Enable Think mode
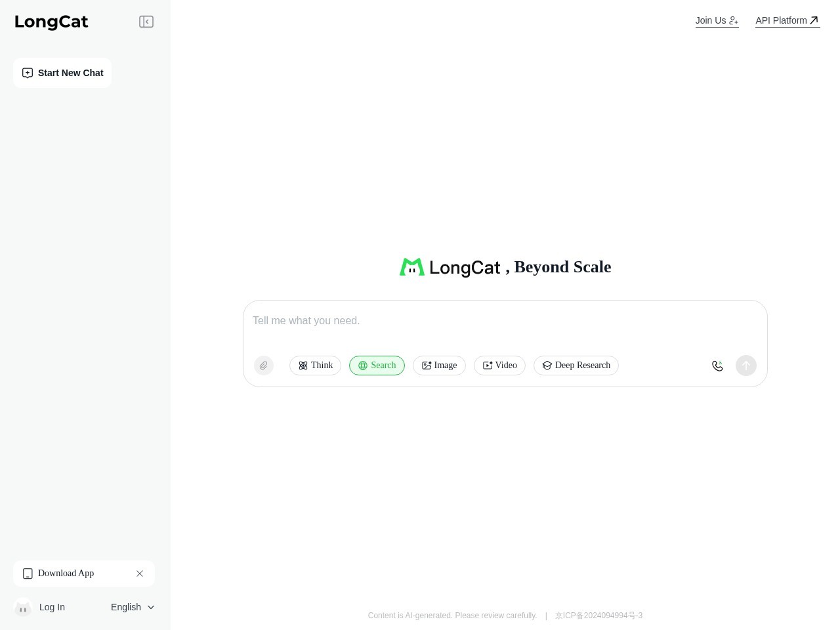Viewport: 840px width, 630px height. (x=315, y=366)
